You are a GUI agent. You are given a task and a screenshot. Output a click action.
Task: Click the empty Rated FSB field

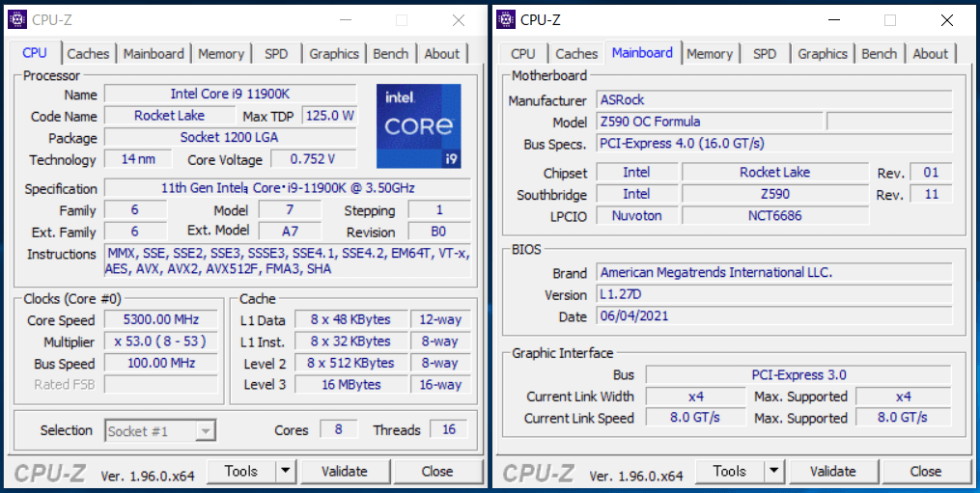[x=161, y=384]
